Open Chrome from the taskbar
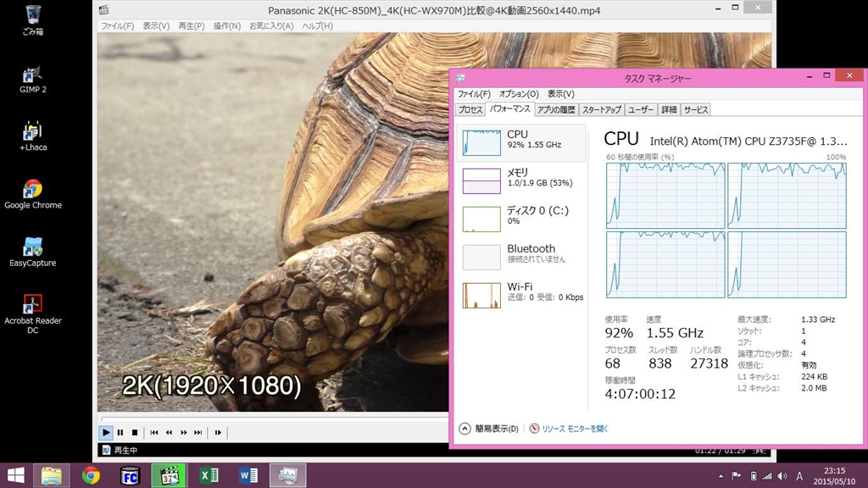The image size is (868, 488). tap(91, 476)
